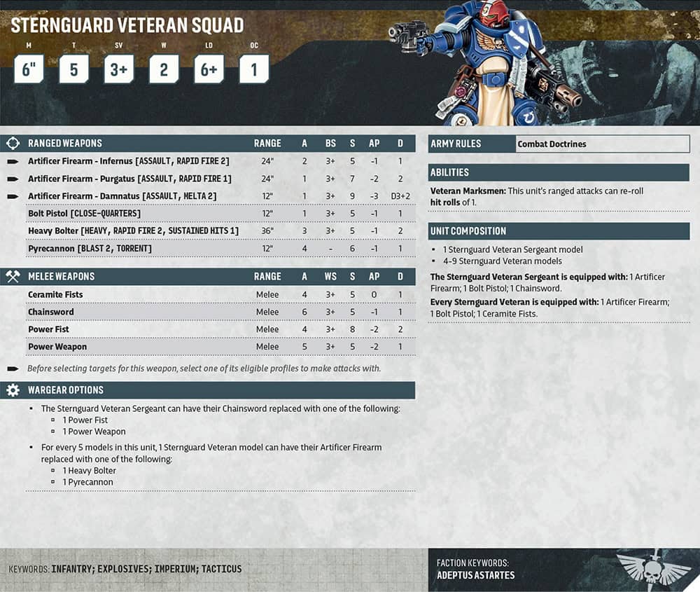The width and height of the screenshot is (700, 592).
Task: Click the Veteran Marksmen ability name
Action: (468, 191)
